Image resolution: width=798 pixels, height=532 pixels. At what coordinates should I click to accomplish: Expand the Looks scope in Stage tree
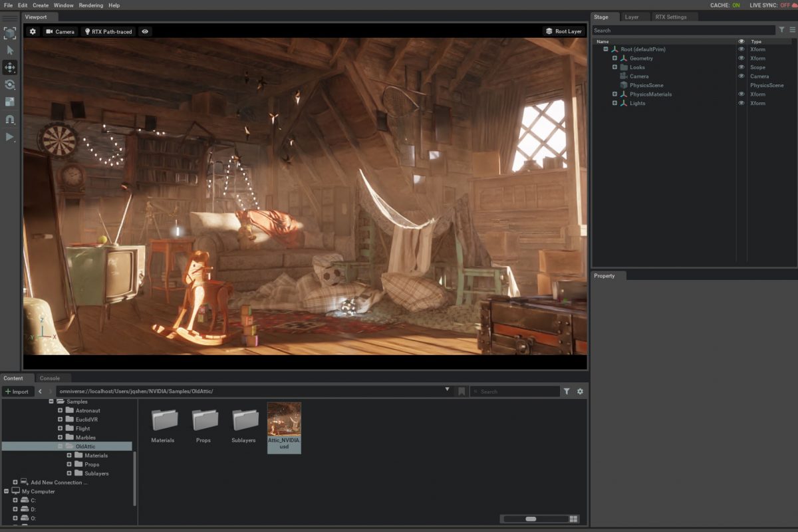click(x=615, y=67)
